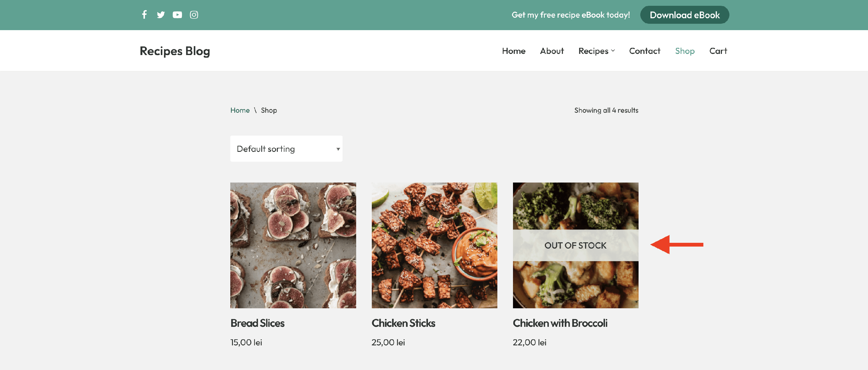
Task: Click the Bread Slices product image
Action: 293,245
